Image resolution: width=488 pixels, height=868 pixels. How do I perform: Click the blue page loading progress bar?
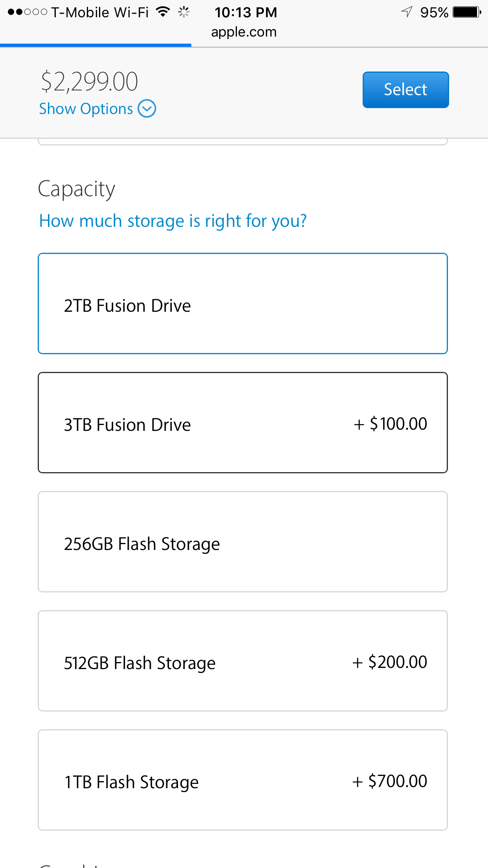click(95, 46)
